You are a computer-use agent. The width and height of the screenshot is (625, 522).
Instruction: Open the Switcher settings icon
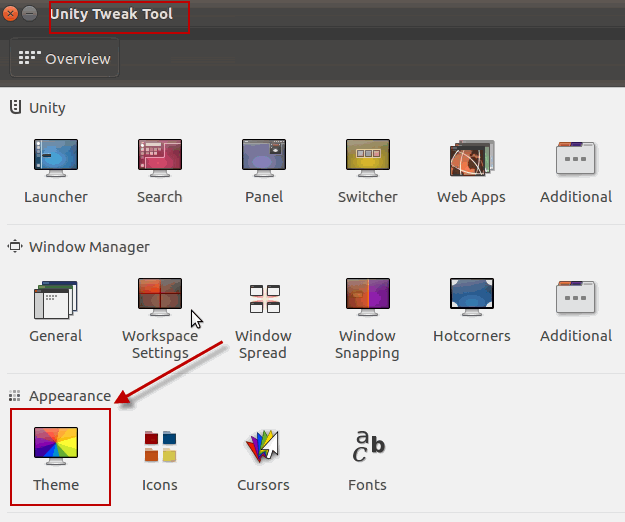click(x=368, y=158)
